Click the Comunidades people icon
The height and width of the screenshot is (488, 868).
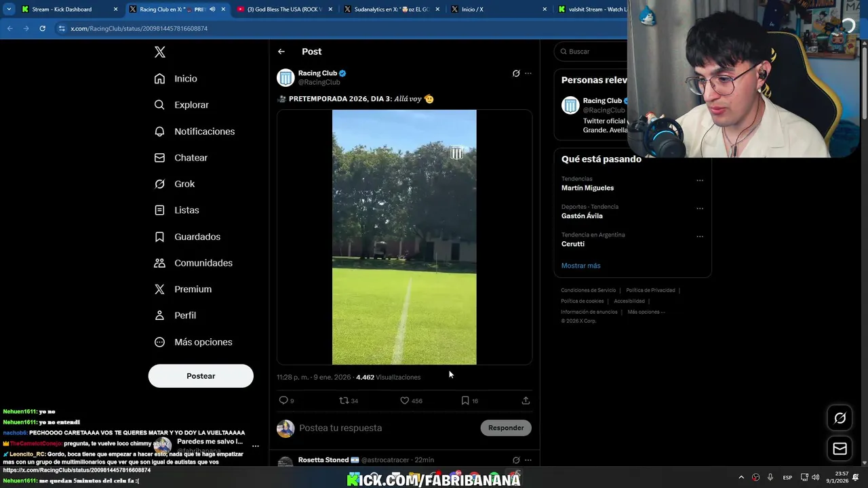tap(159, 263)
